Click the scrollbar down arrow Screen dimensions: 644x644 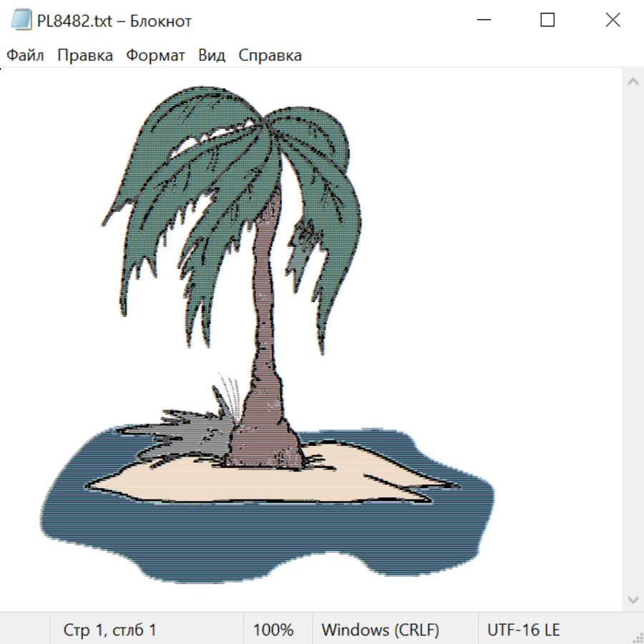[633, 599]
